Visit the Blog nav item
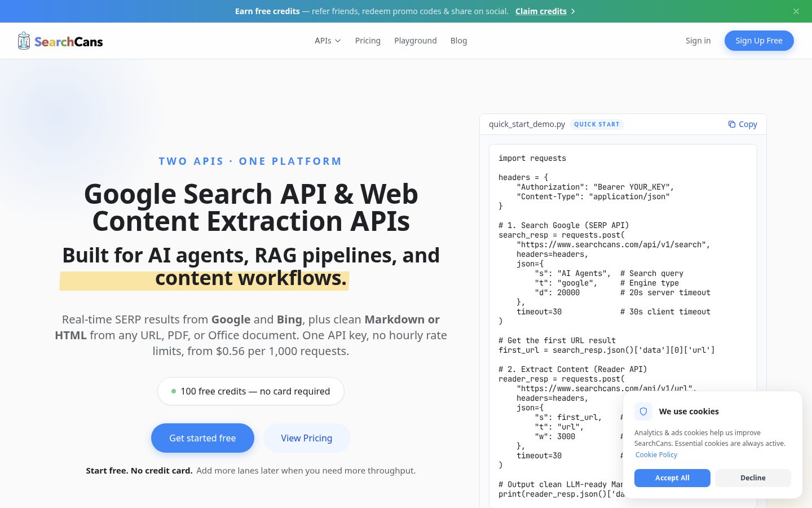812x508 pixels. [x=458, y=41]
